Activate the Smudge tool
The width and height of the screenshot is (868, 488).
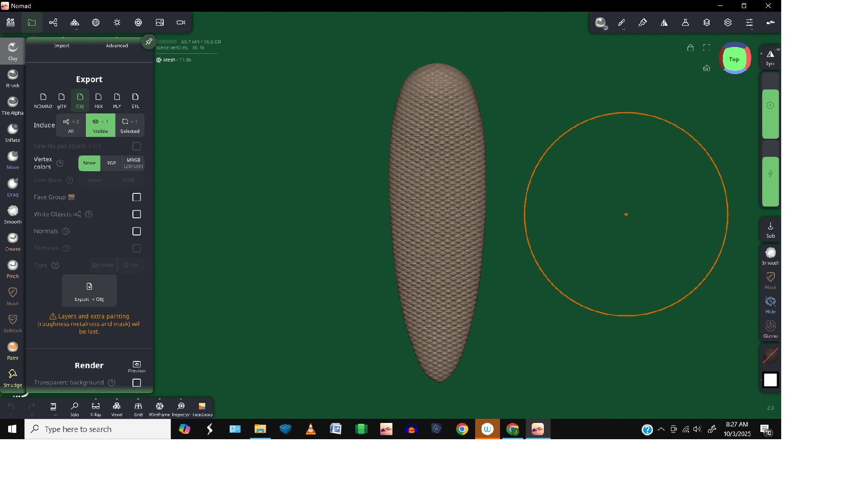[x=13, y=378]
